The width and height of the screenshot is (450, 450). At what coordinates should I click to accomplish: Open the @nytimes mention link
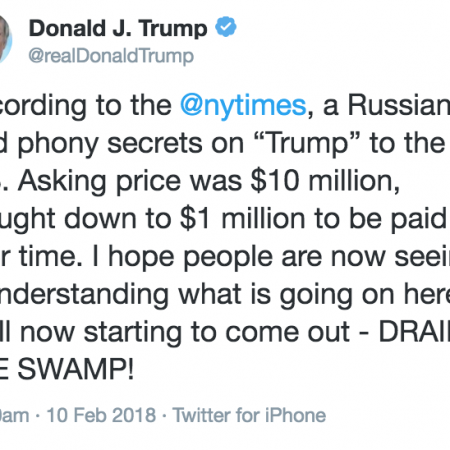tap(243, 105)
